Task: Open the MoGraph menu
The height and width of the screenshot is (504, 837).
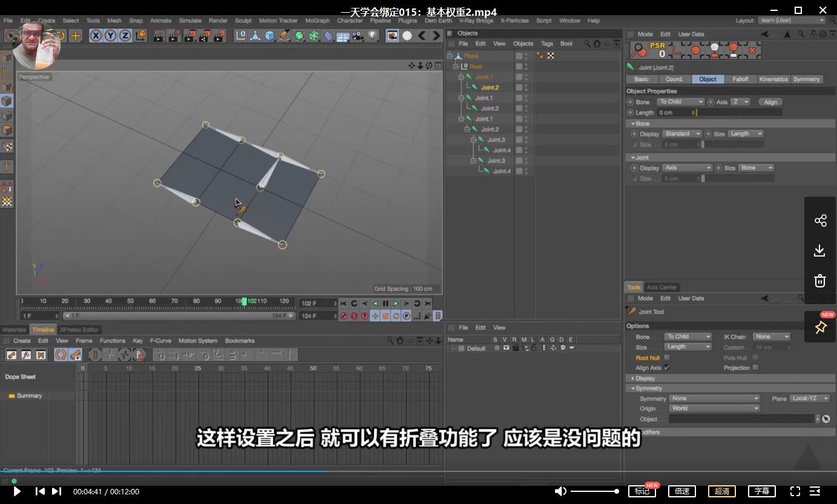Action: [317, 20]
